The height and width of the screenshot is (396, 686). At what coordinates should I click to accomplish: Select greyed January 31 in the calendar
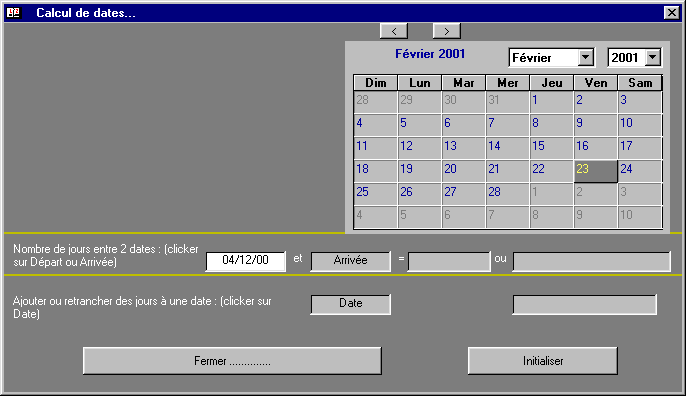(508, 102)
